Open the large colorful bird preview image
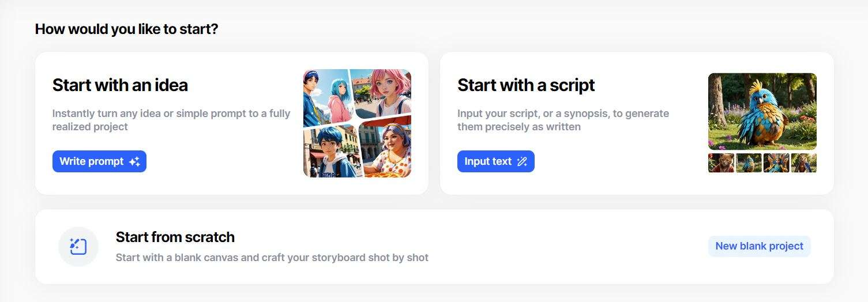This screenshot has height=302, width=868. (x=762, y=111)
